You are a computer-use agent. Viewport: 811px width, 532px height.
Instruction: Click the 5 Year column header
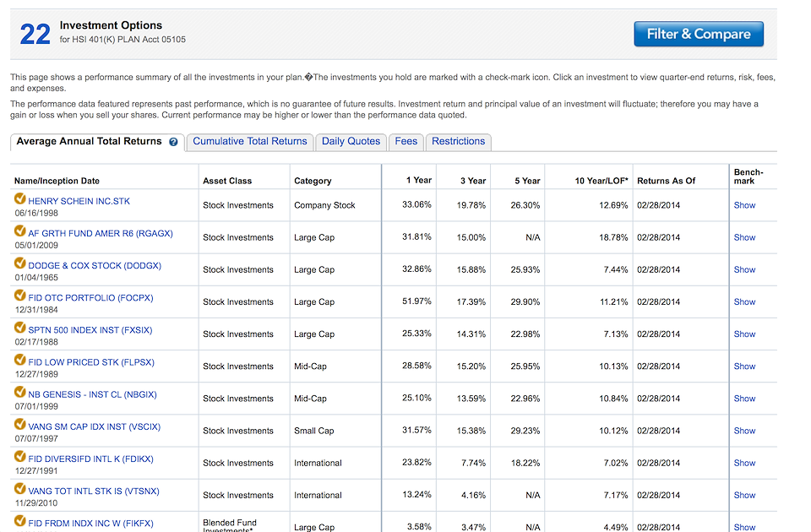pyautogui.click(x=527, y=181)
